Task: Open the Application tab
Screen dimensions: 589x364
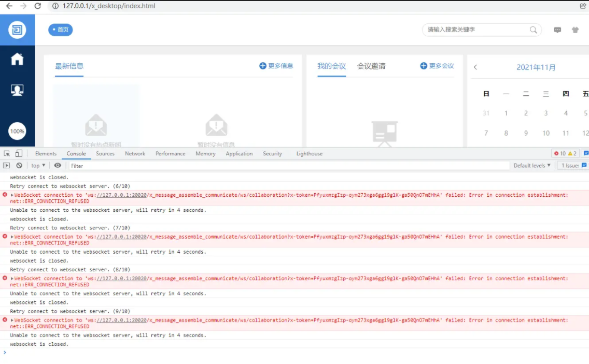Action: (240, 153)
